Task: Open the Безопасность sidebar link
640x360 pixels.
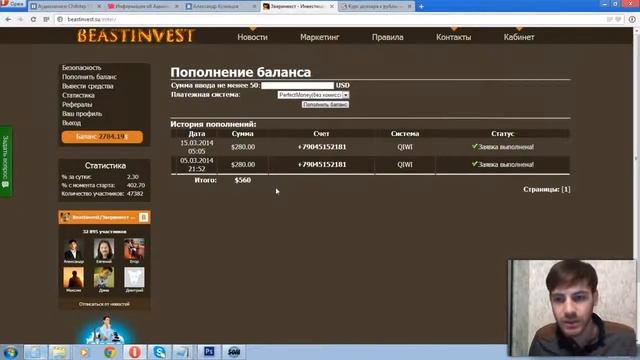Action: (81, 68)
